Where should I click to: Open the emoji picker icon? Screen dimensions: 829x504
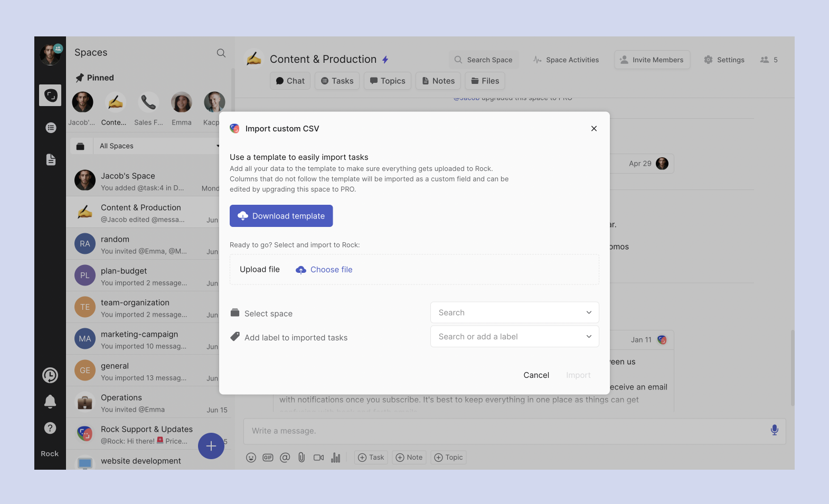point(251,458)
